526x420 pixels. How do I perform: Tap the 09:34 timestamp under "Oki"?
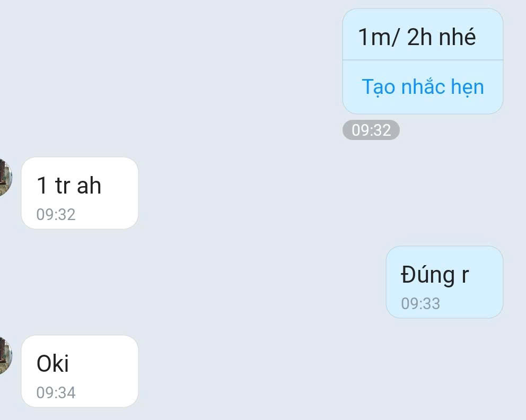pyautogui.click(x=56, y=392)
